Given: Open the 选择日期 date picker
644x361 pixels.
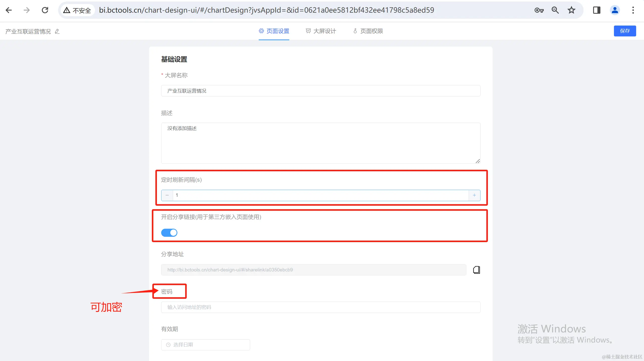Looking at the screenshot, I should pos(205,345).
